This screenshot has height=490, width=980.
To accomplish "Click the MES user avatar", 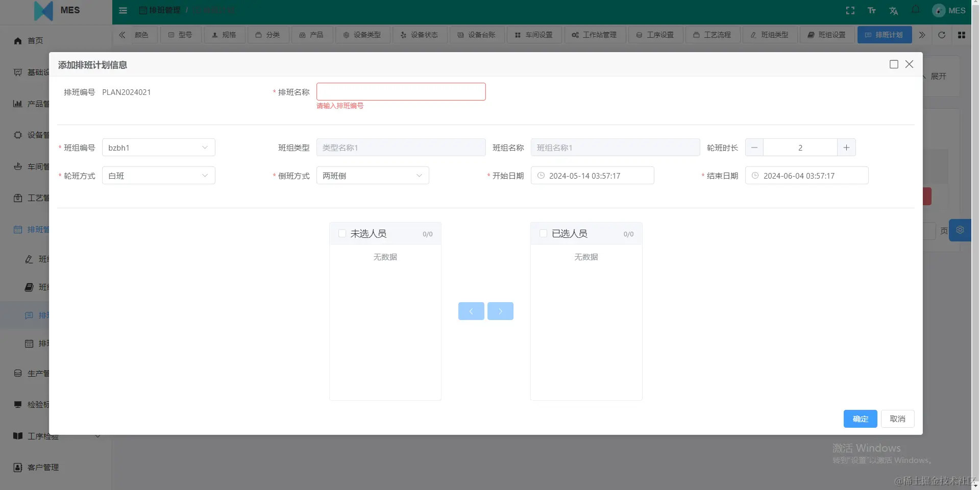I will click(939, 10).
